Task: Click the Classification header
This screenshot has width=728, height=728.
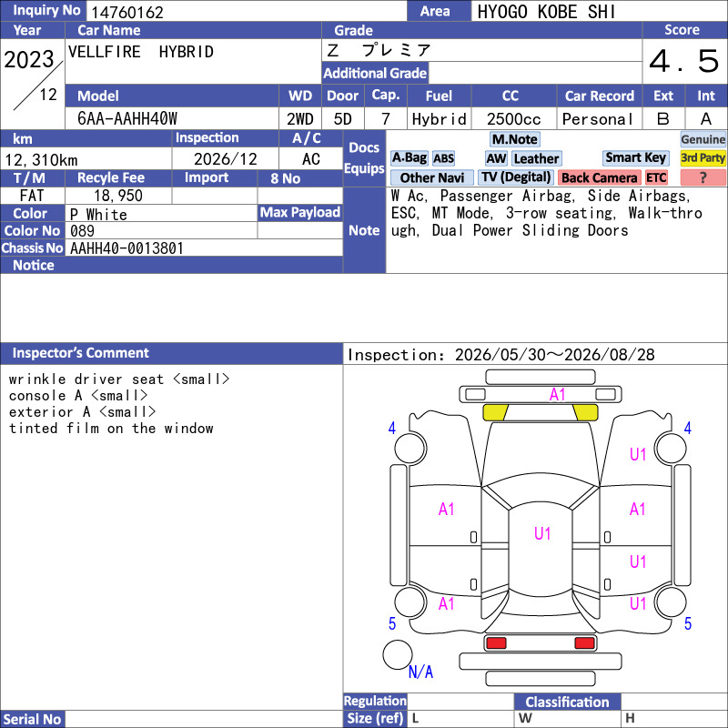Action: [567, 702]
